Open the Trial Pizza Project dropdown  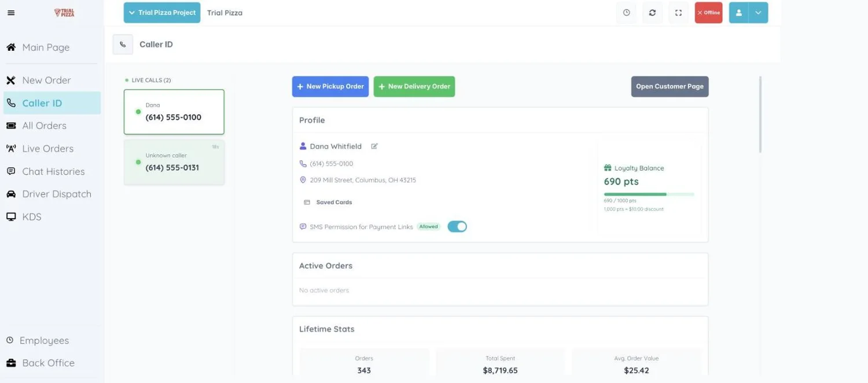(x=162, y=13)
